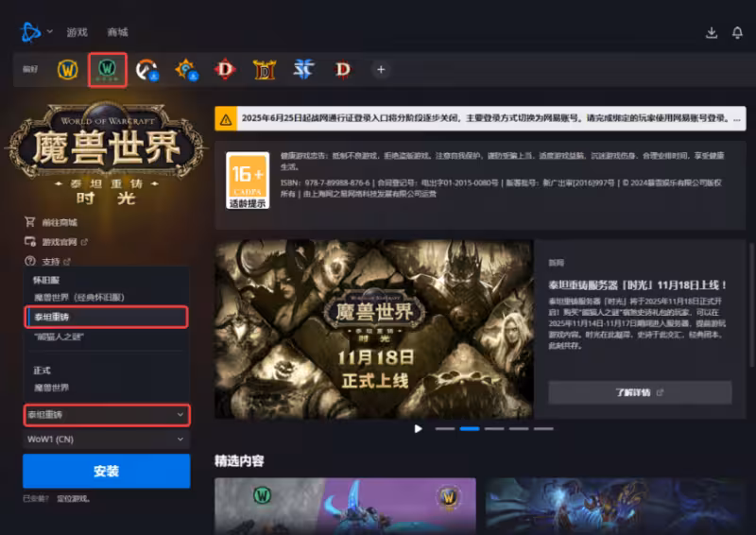Select the Overwatch game icon
This screenshot has width=756, height=535.
146,69
